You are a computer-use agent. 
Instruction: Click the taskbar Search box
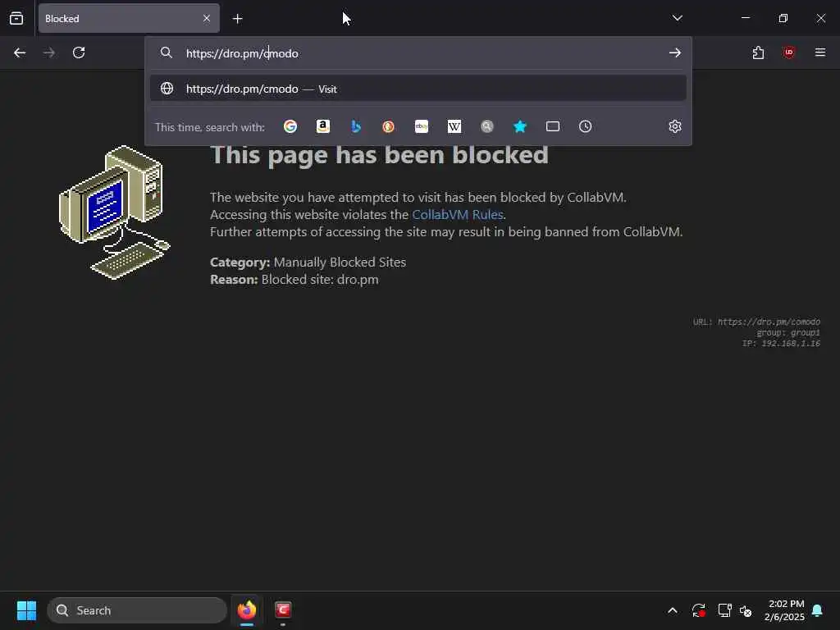coord(137,610)
